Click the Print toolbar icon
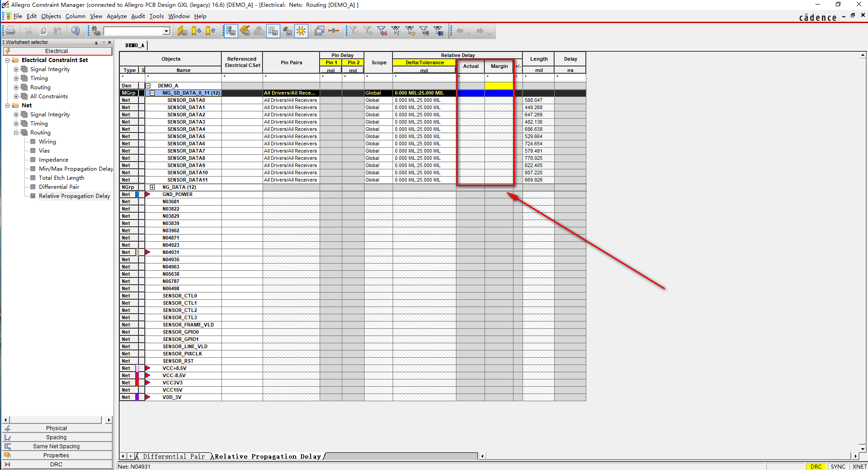 tap(11, 31)
